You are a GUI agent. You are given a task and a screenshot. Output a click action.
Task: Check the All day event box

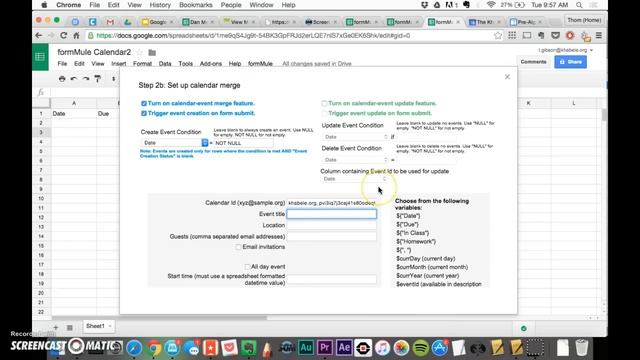[x=247, y=267]
